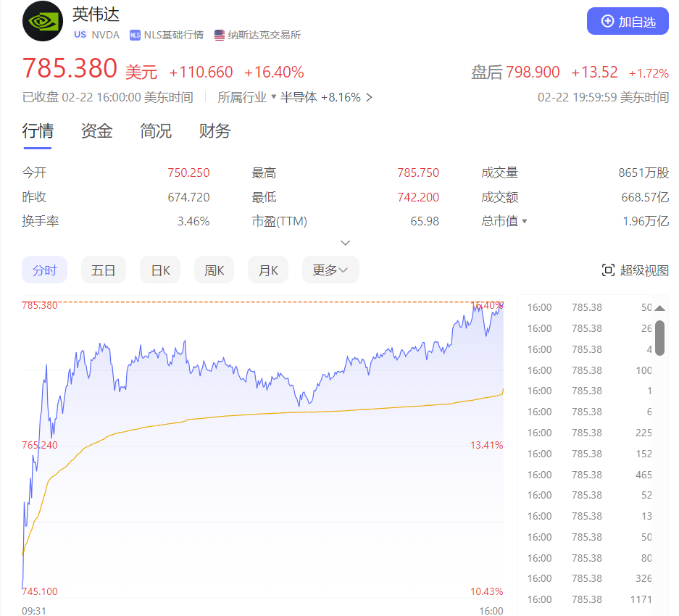Click the NVIDIA company logo

pos(41,21)
